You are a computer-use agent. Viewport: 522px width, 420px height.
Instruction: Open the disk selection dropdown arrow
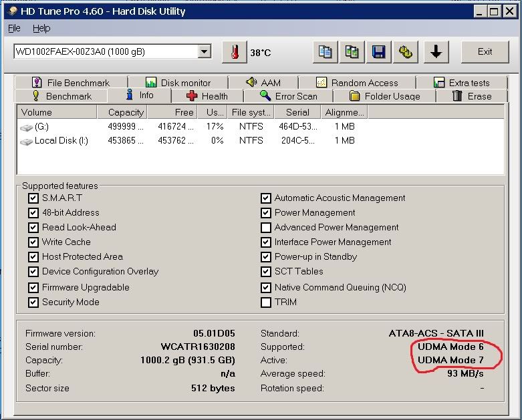pyautogui.click(x=204, y=52)
